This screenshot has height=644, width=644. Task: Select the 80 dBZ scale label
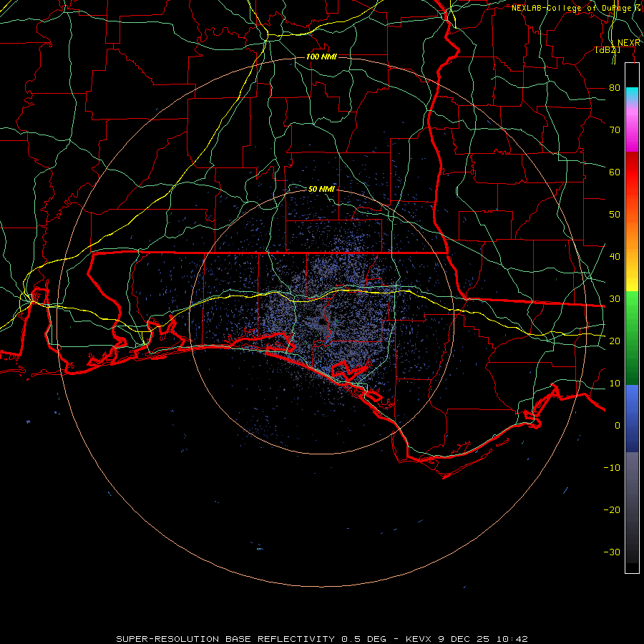click(615, 87)
